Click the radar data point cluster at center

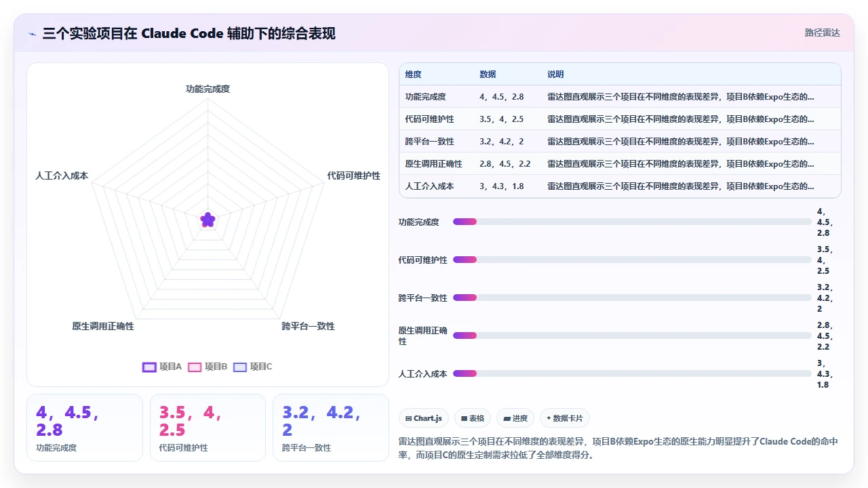tap(208, 220)
